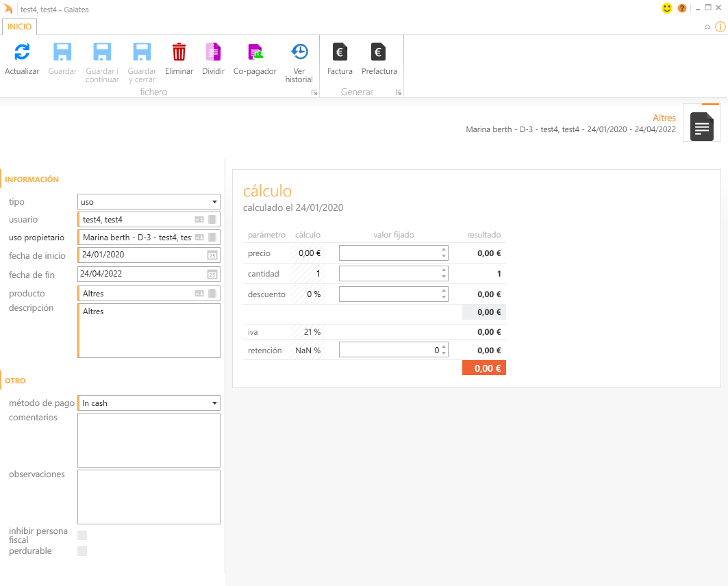This screenshot has width=728, height=586.
Task: Select the INICIO ribbon tab
Action: pos(19,26)
